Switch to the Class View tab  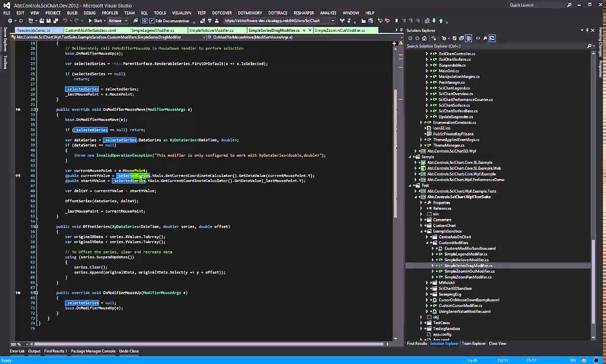(x=497, y=343)
